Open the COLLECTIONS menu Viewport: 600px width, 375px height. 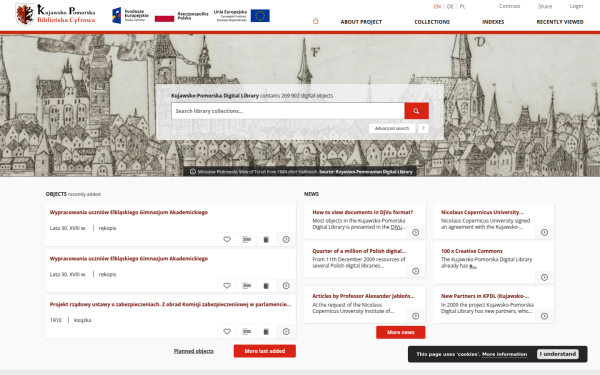432,22
